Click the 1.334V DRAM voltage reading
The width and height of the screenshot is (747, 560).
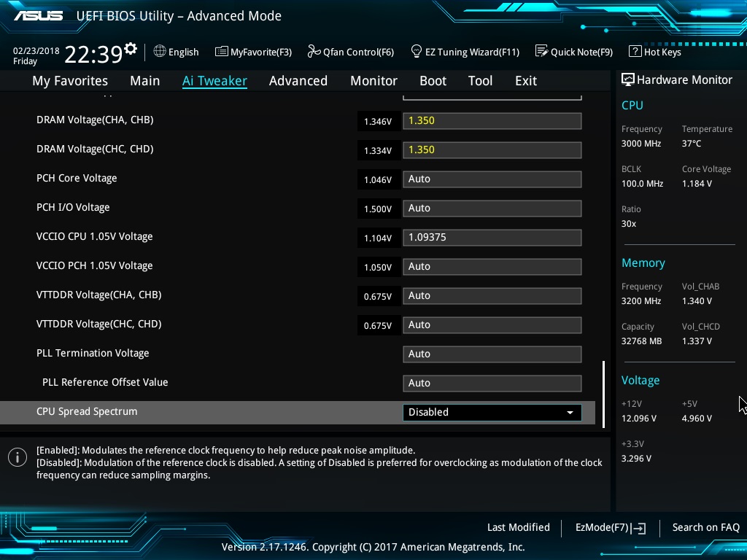pyautogui.click(x=378, y=150)
